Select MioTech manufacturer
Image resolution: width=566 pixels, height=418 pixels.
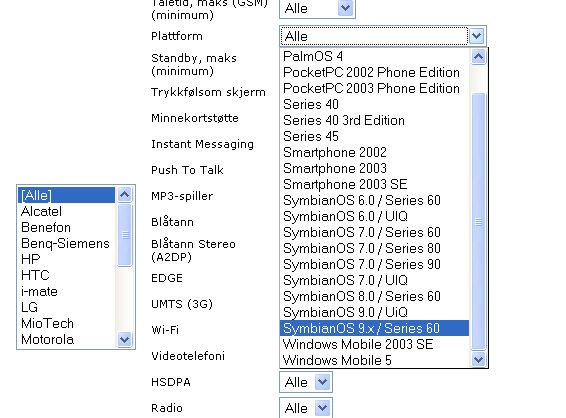[66, 323]
